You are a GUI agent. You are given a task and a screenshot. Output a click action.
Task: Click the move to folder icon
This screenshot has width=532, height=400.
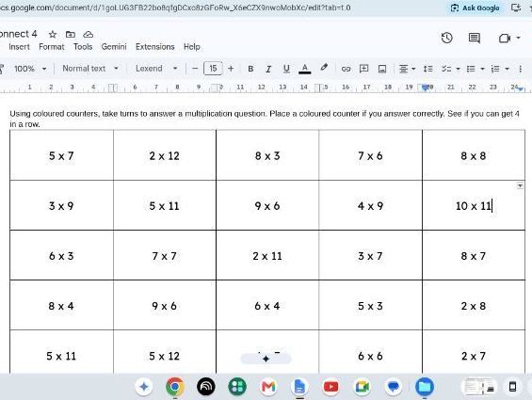(x=71, y=34)
